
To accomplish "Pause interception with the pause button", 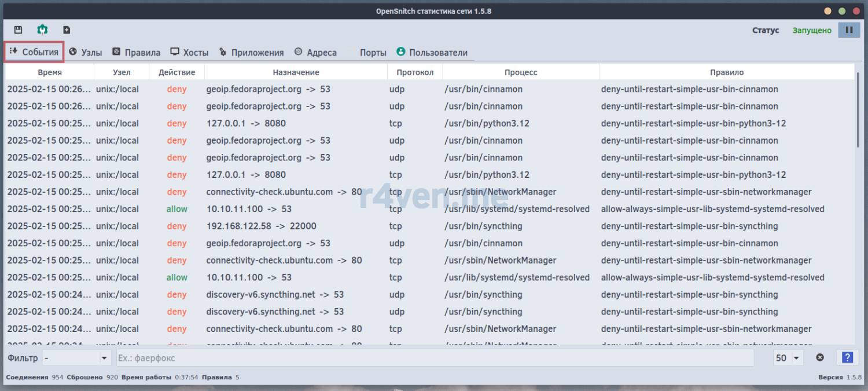I will 849,30.
